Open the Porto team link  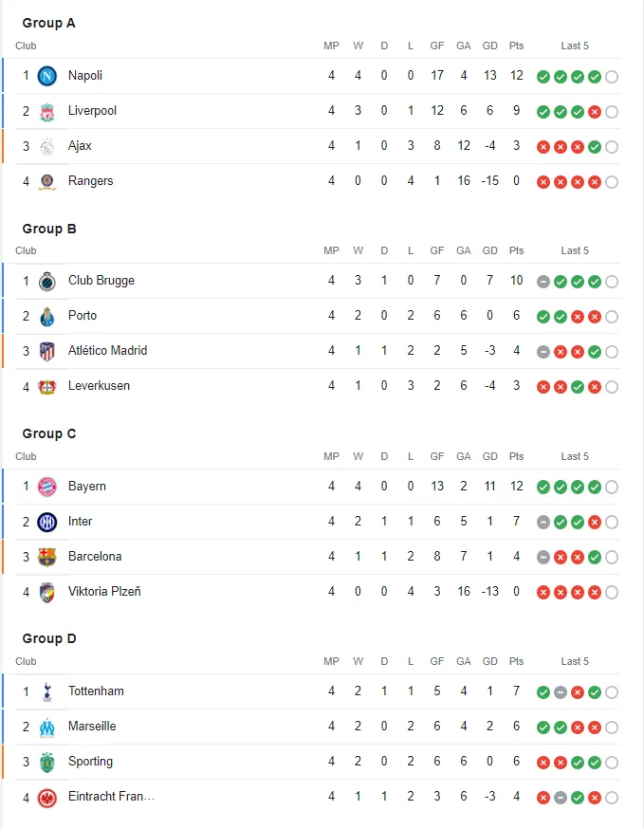tap(83, 316)
